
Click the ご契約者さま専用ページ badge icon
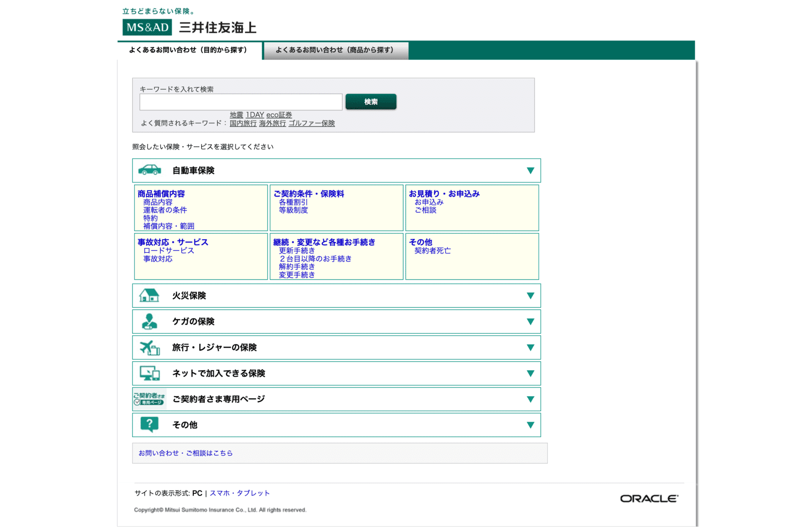149,399
